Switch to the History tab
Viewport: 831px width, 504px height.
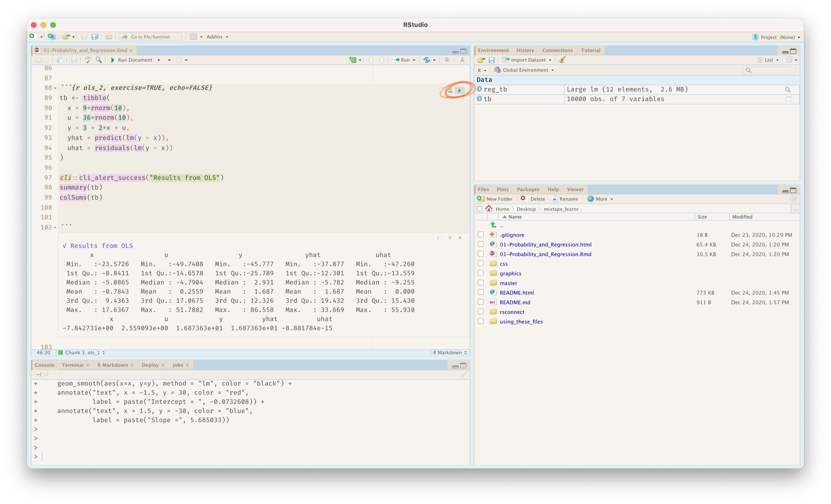pyautogui.click(x=525, y=50)
